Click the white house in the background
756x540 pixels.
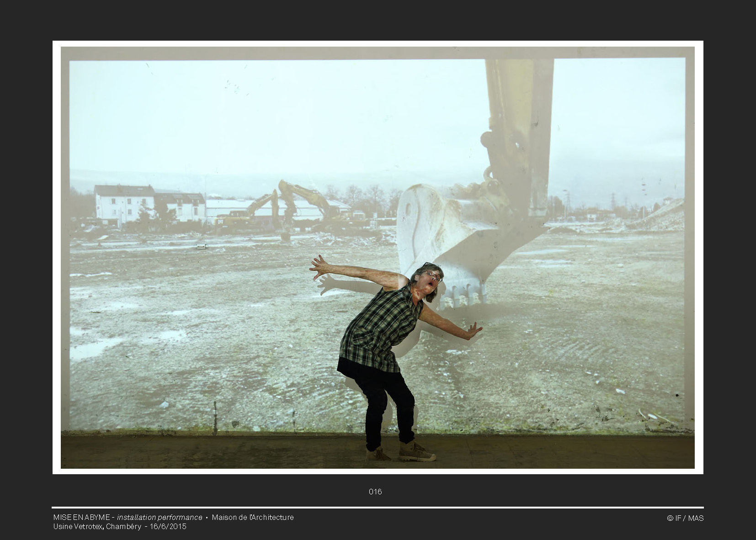click(123, 202)
